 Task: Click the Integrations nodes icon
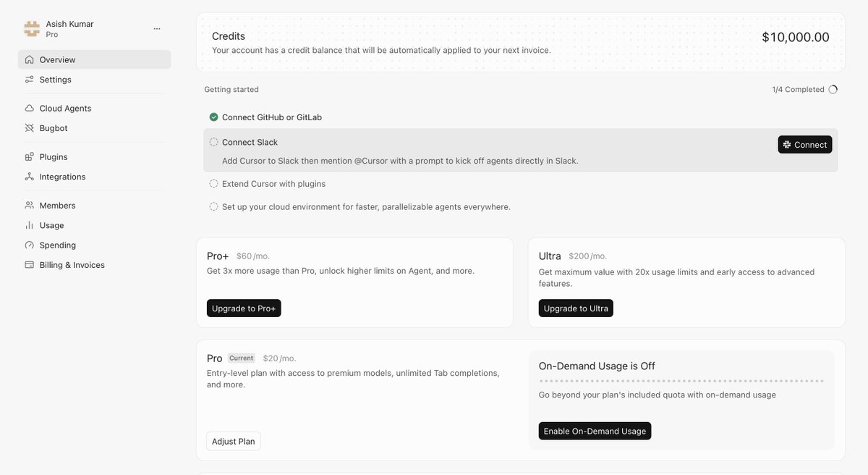(x=30, y=177)
